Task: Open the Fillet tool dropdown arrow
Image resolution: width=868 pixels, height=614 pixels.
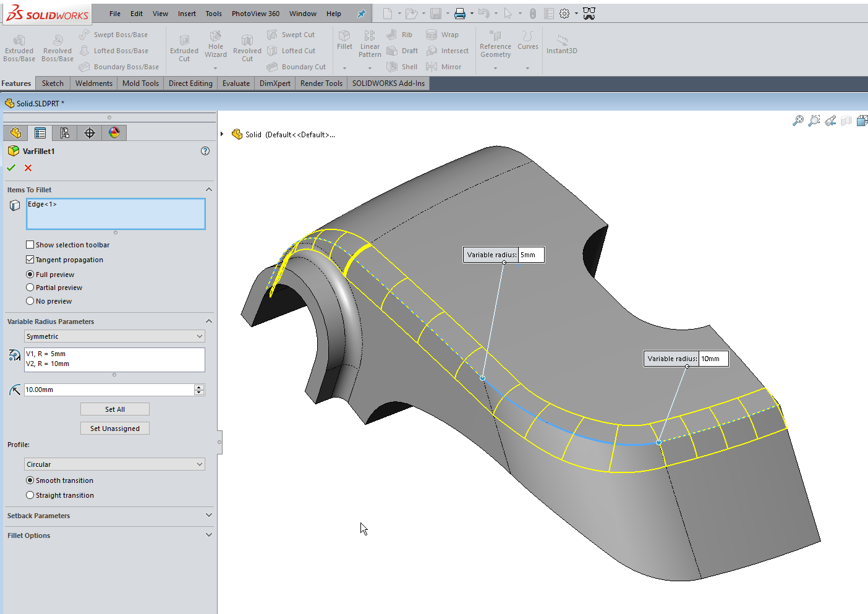Action: pyautogui.click(x=344, y=67)
